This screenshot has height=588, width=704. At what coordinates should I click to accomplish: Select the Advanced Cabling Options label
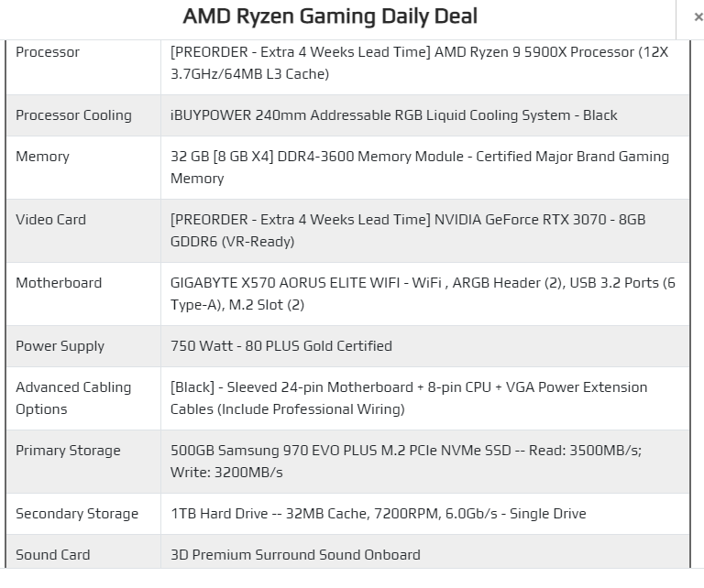click(x=73, y=398)
